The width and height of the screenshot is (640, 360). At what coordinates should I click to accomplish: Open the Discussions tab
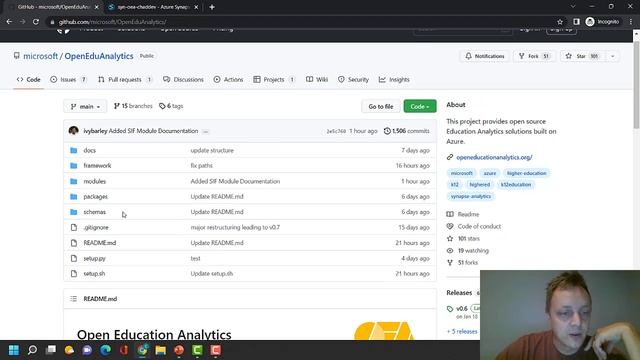(183, 80)
